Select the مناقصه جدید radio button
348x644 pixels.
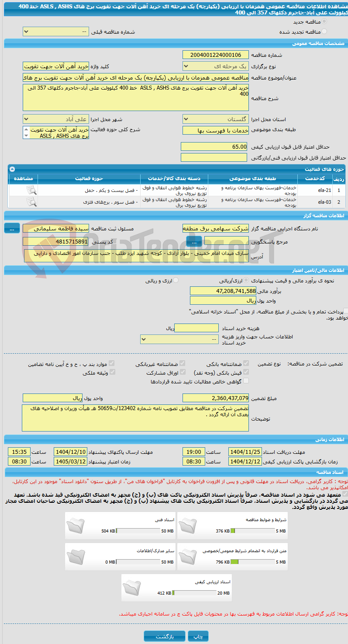pos(324,22)
